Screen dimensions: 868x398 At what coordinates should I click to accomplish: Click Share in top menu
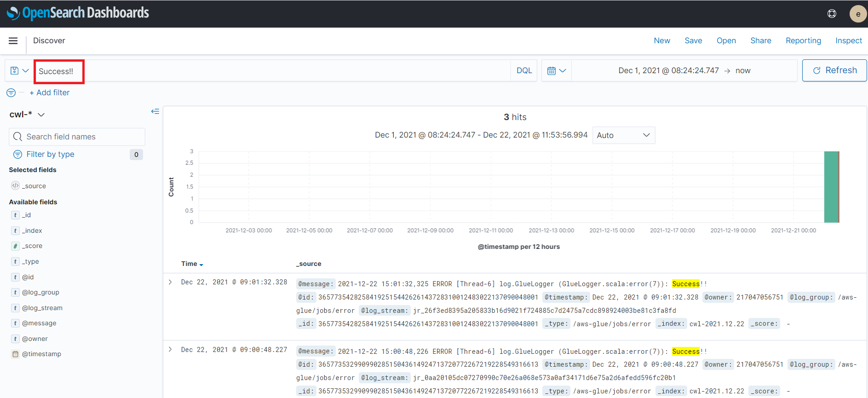pyautogui.click(x=761, y=40)
